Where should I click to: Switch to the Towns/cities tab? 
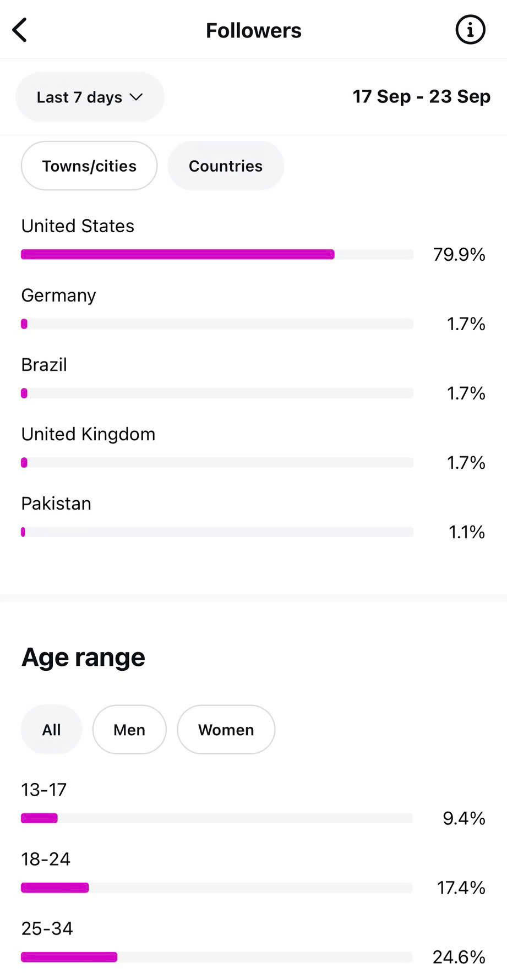tap(89, 166)
